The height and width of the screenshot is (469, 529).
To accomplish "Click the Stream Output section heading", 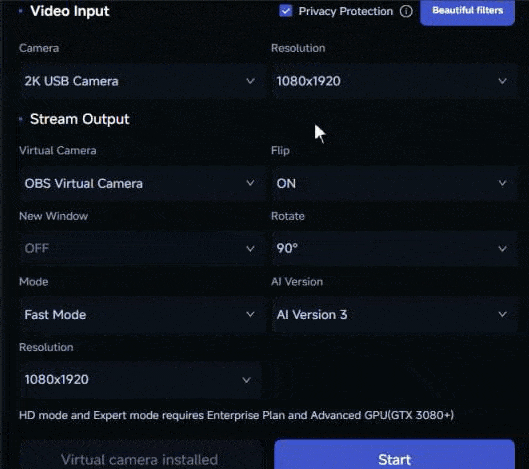I will (x=80, y=119).
